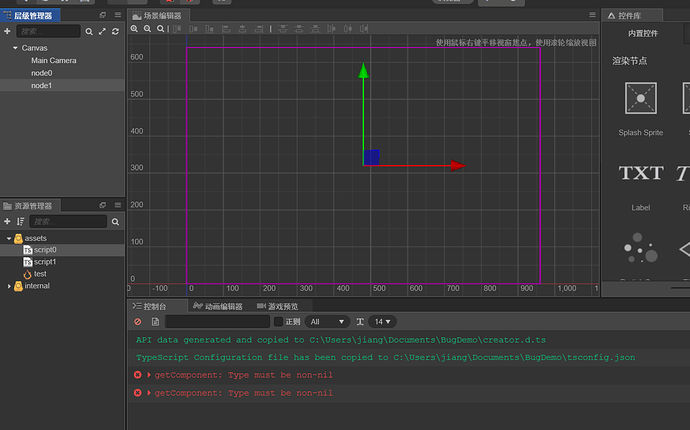Image resolution: width=690 pixels, height=430 pixels.
Task: Click the assets search magnifier icon
Action: (115, 222)
